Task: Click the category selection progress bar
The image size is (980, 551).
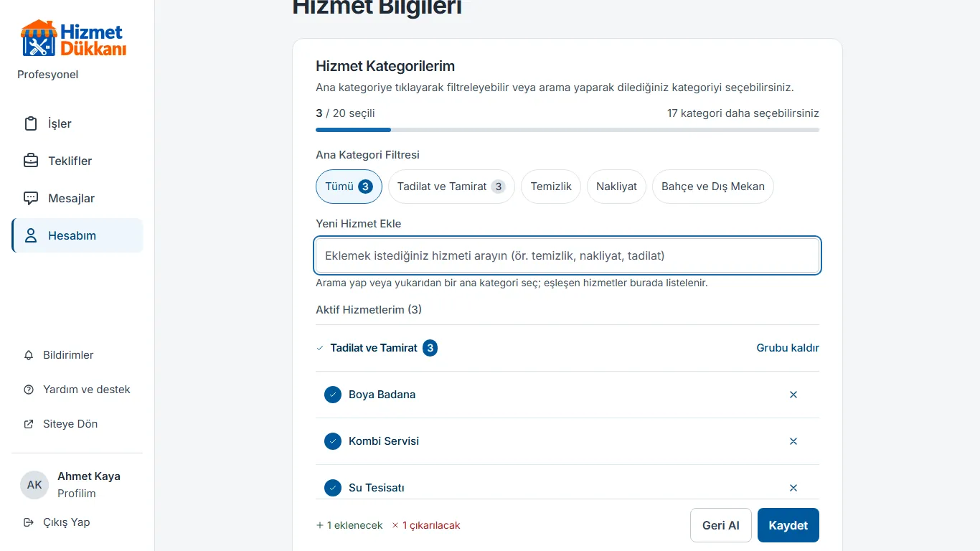Action: (x=567, y=130)
